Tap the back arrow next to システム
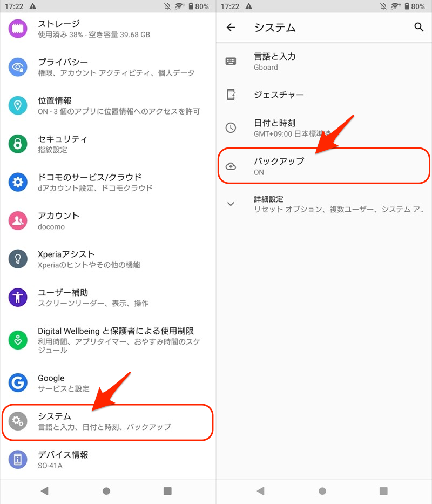Screen dimensions: 432x504 (231, 28)
